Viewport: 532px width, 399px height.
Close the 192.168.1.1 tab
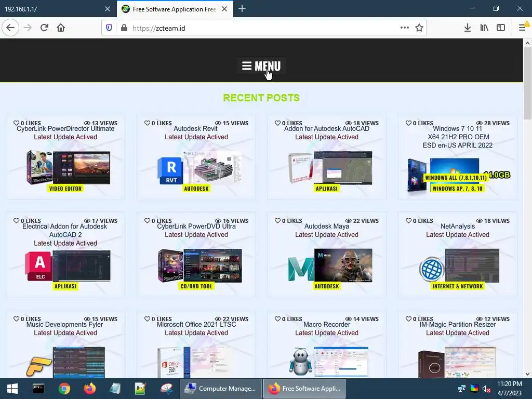pyautogui.click(x=108, y=9)
